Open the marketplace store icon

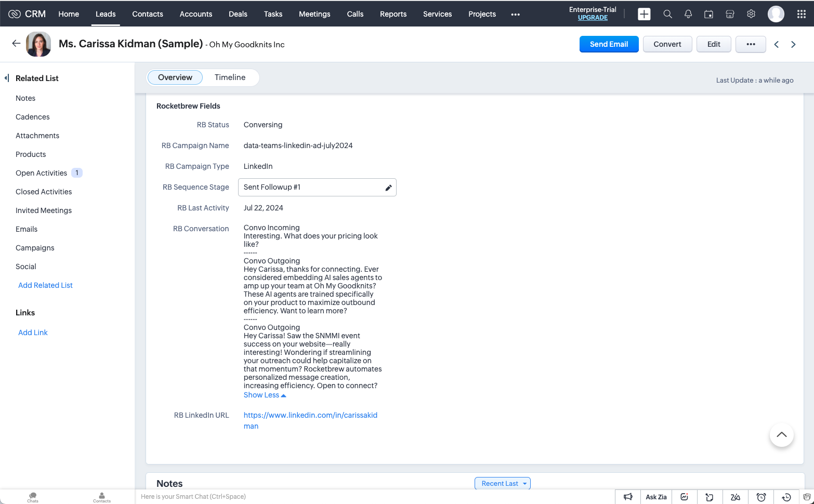[730, 14]
